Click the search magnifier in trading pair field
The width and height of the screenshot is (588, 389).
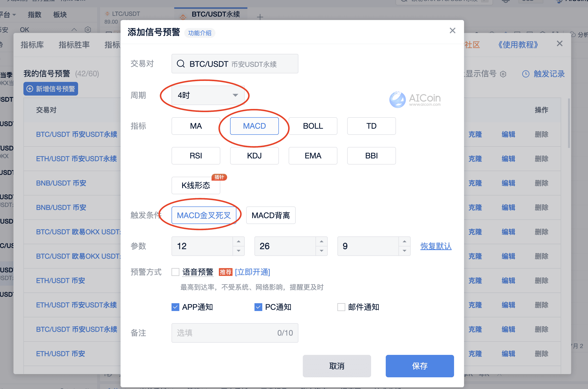coord(181,64)
